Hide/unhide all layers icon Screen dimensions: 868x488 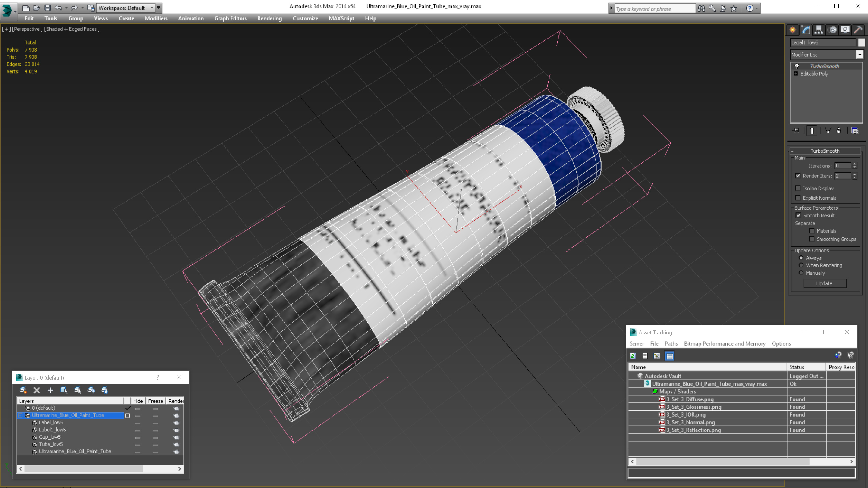point(91,390)
